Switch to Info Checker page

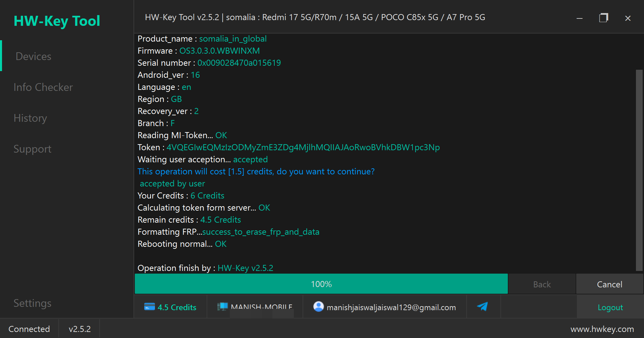(x=43, y=87)
